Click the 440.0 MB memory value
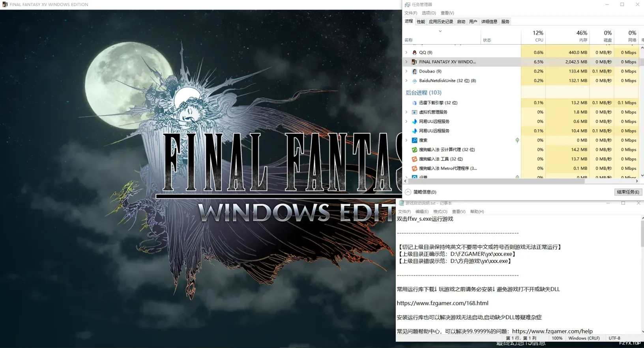Image resolution: width=644 pixels, height=348 pixels. point(578,52)
